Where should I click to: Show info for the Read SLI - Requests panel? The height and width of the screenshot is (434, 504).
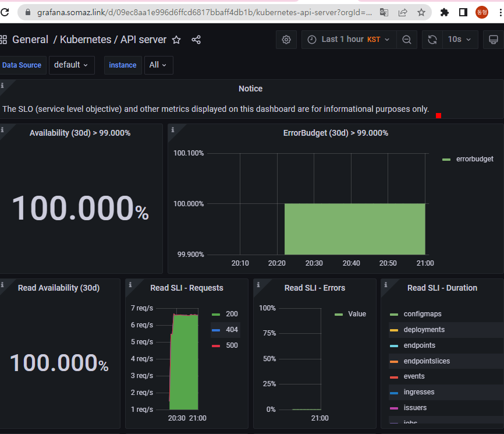(130, 285)
